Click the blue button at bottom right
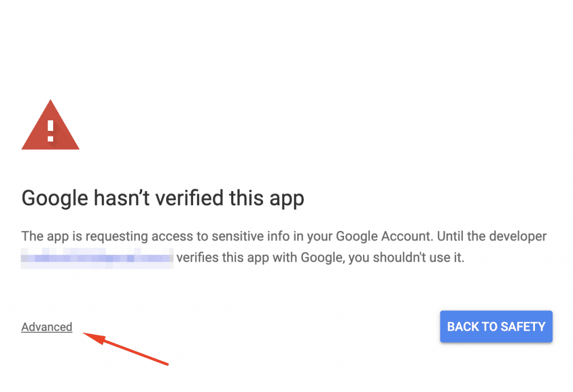 click(x=496, y=327)
